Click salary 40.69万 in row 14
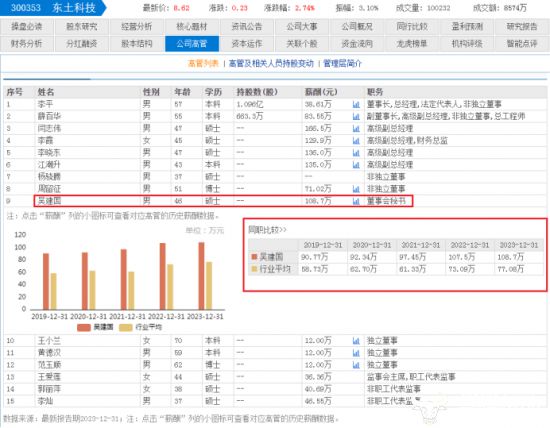Screen dimensions: 550x428 318,389
